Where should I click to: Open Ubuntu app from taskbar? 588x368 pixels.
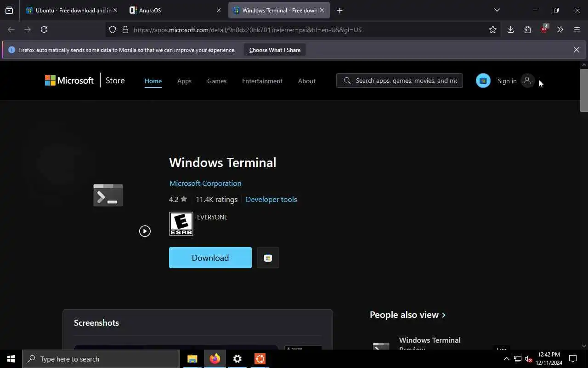[260, 359]
